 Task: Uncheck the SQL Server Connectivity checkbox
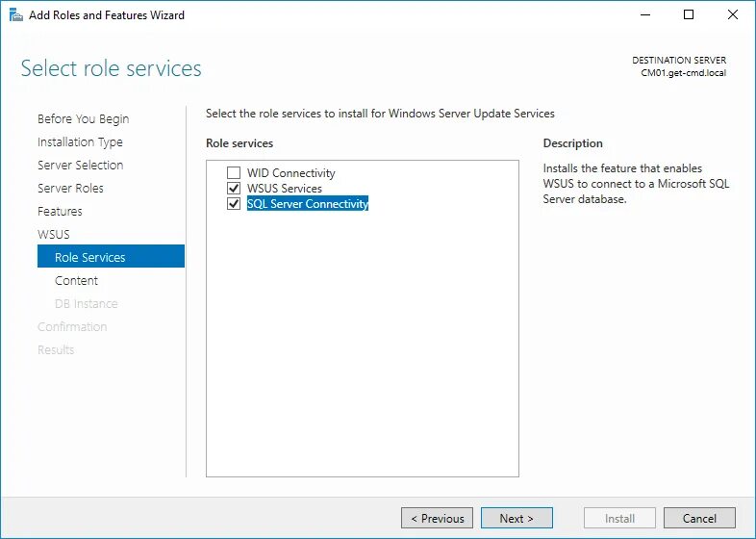pos(233,204)
